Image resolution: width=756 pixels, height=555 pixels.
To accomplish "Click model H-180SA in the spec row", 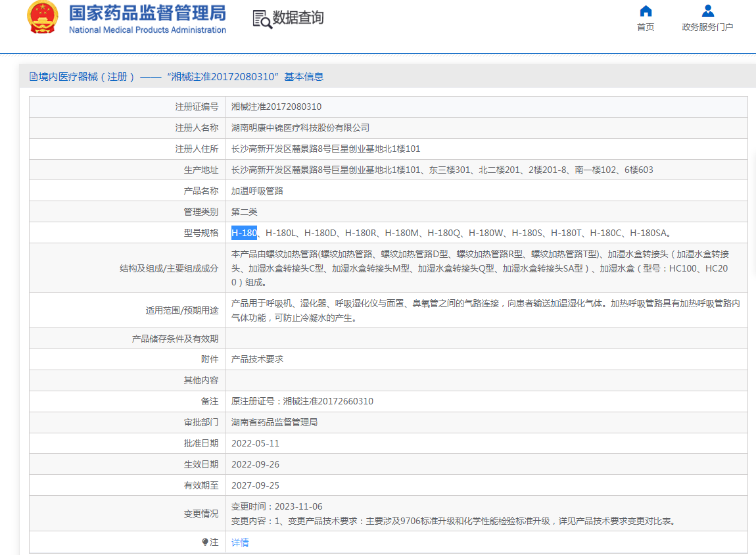I will [x=648, y=233].
